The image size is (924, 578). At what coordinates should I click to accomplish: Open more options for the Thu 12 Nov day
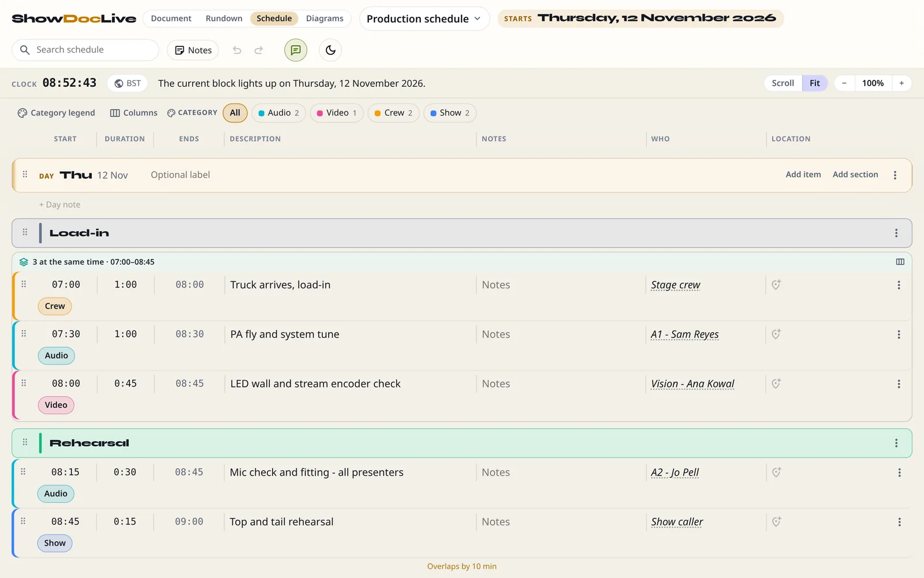tap(895, 175)
